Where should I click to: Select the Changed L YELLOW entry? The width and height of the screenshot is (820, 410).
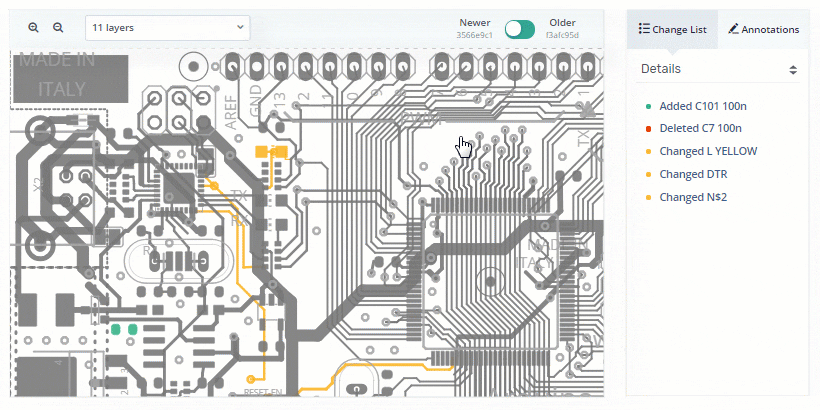[x=708, y=151]
